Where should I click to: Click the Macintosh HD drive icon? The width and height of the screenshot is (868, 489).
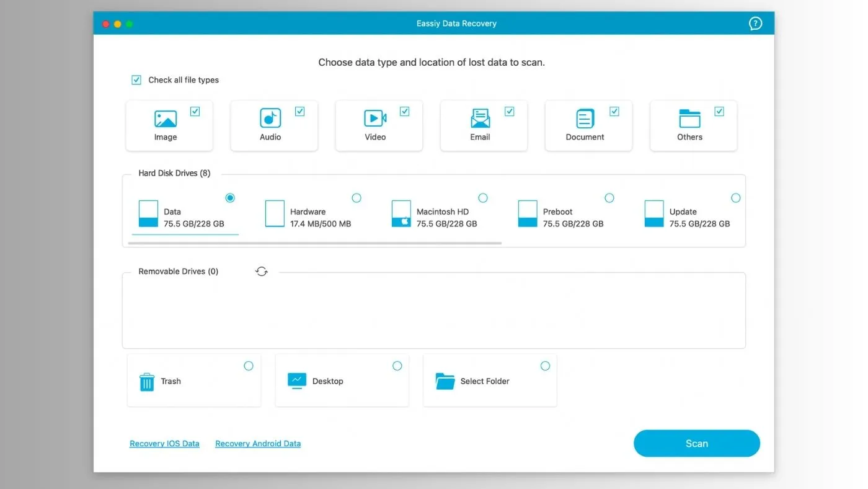coord(401,213)
